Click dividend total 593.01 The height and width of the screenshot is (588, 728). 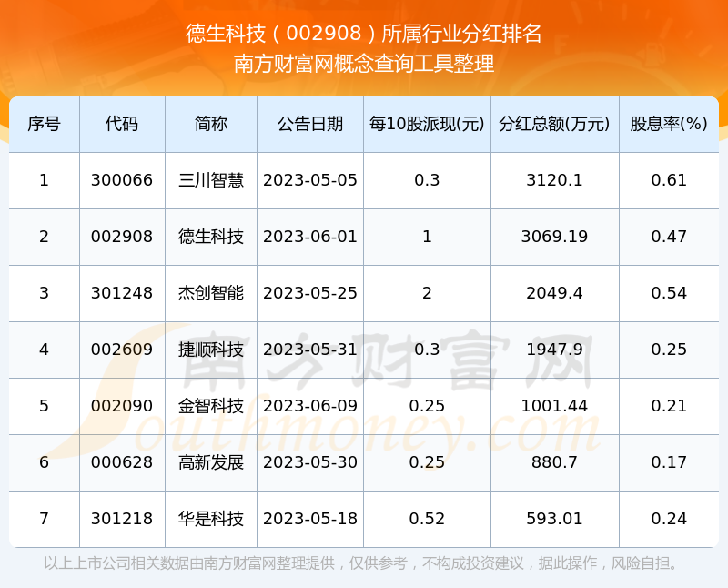554,519
